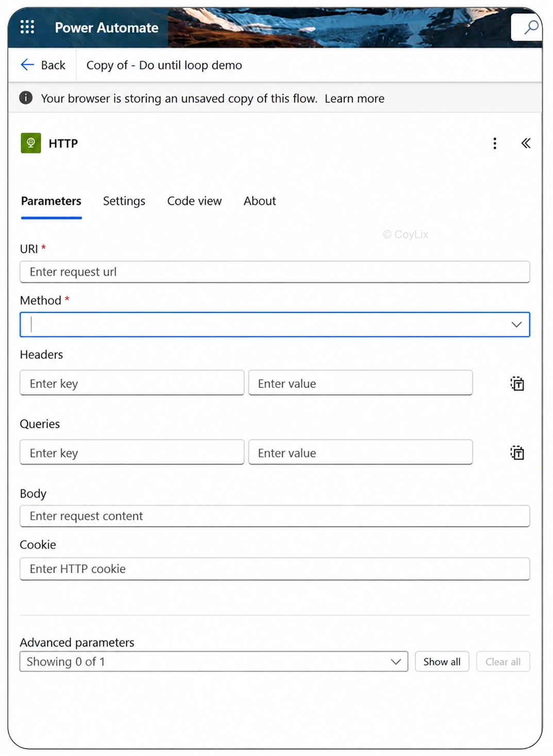Collapse the HTTP panel with double chevron

tap(526, 143)
